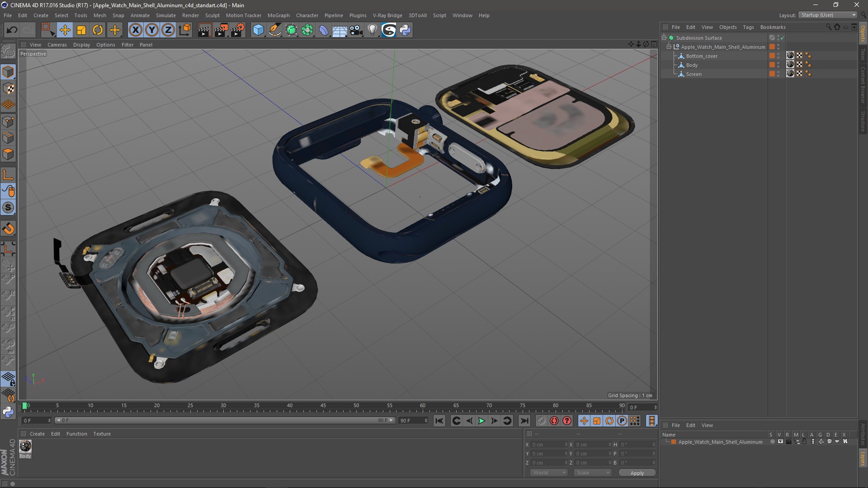Collapse Apple_Watch_Main_Shell_Aluminum null node
Viewport: 868px width, 488px height.
click(x=669, y=47)
